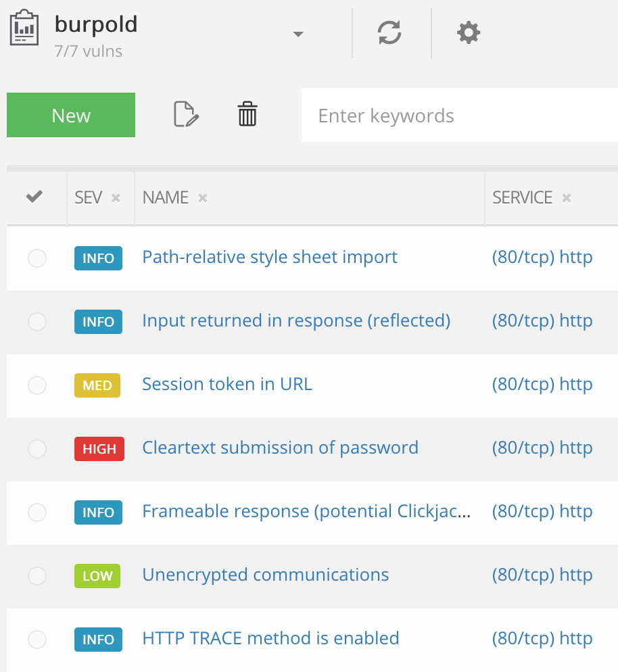
Task: Click the delete trash icon
Action: pos(247,114)
